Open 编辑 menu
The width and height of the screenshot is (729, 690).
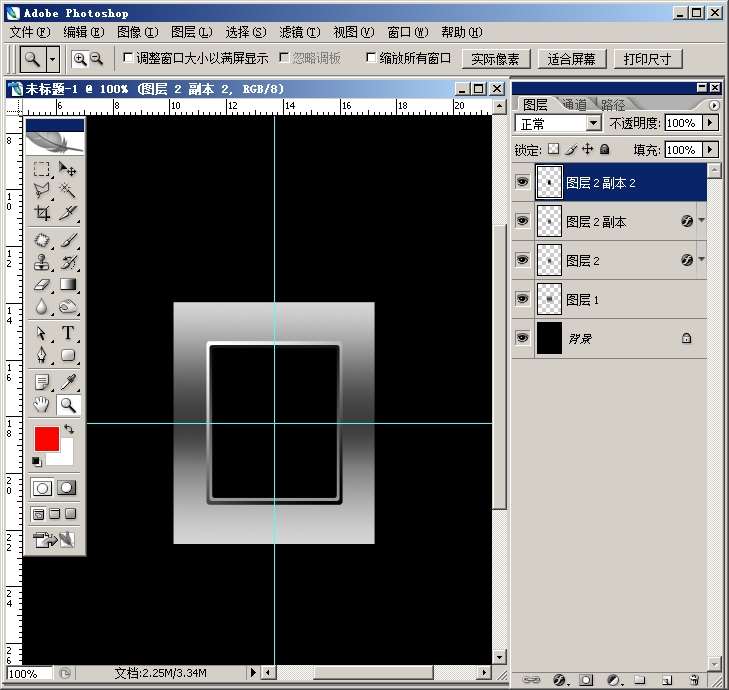click(84, 32)
